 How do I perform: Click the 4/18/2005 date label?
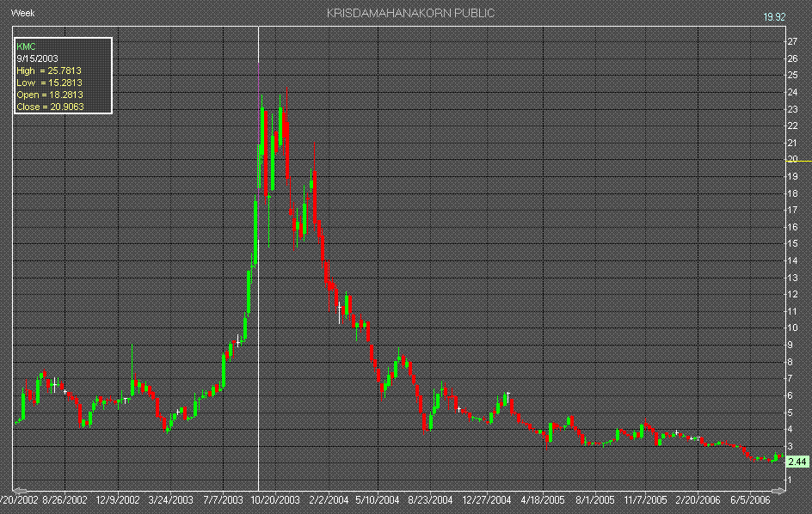click(543, 500)
